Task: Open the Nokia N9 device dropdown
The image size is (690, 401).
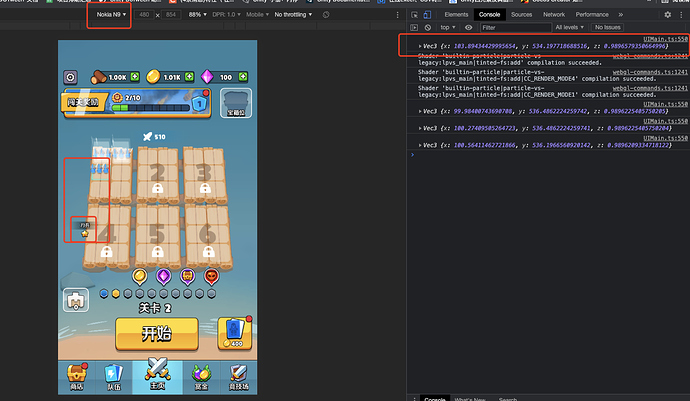Action: (x=111, y=15)
